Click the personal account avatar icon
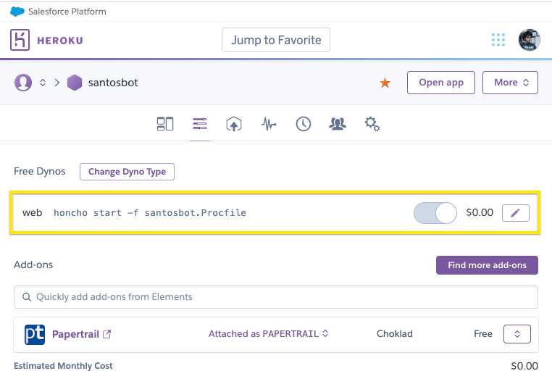Image resolution: width=552 pixels, height=392 pixels. click(23, 83)
